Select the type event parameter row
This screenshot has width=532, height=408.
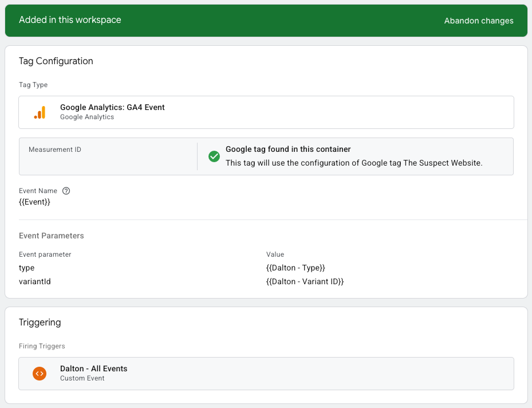click(266, 268)
